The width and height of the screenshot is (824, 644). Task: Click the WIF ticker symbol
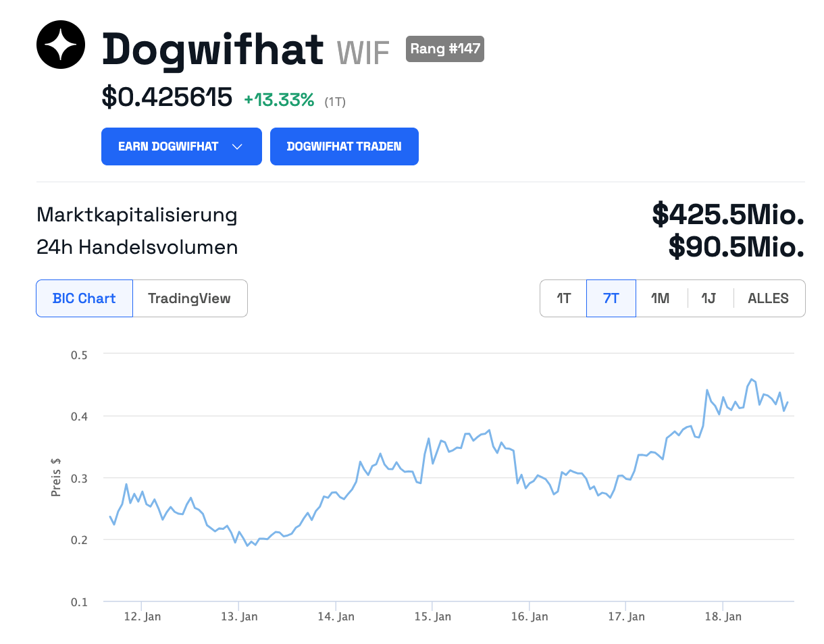click(363, 52)
